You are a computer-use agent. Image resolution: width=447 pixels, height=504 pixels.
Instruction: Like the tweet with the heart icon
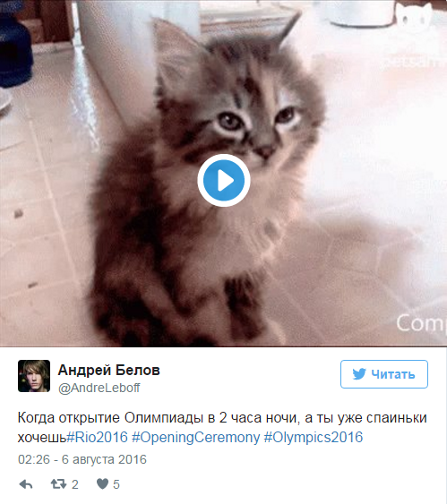[x=103, y=483]
